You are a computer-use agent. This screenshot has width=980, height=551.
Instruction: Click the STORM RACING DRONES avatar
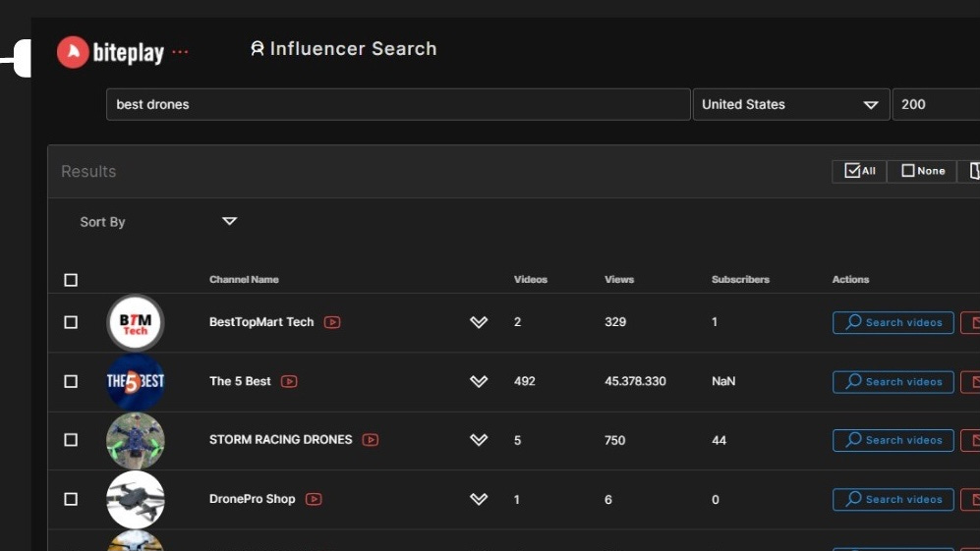point(135,440)
